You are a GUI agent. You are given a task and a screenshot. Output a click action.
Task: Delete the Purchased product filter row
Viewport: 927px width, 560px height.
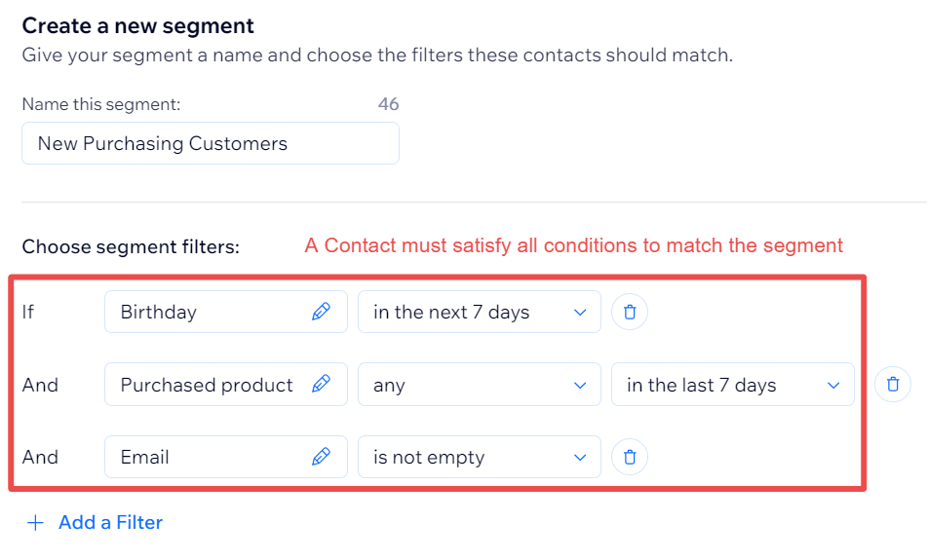click(x=893, y=384)
